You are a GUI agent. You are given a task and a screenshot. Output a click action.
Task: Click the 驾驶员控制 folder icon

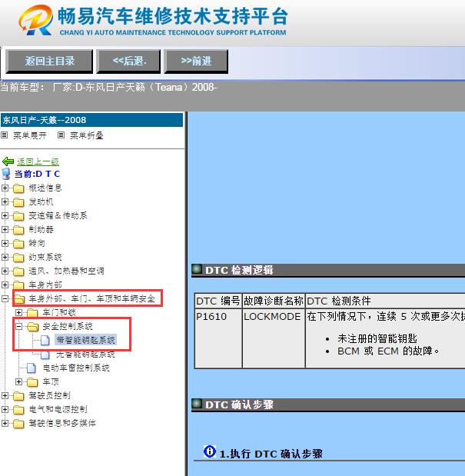tap(18, 396)
